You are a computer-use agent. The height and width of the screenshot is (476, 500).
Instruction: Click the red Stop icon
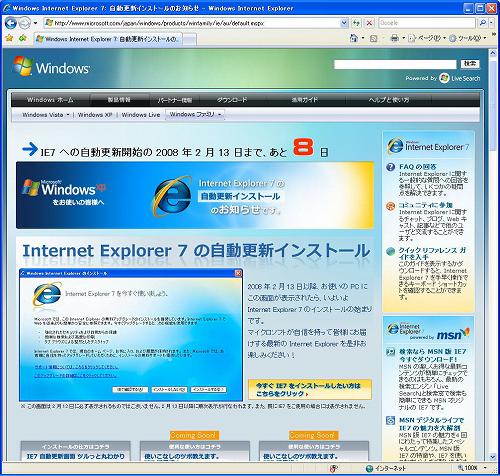[x=369, y=23]
